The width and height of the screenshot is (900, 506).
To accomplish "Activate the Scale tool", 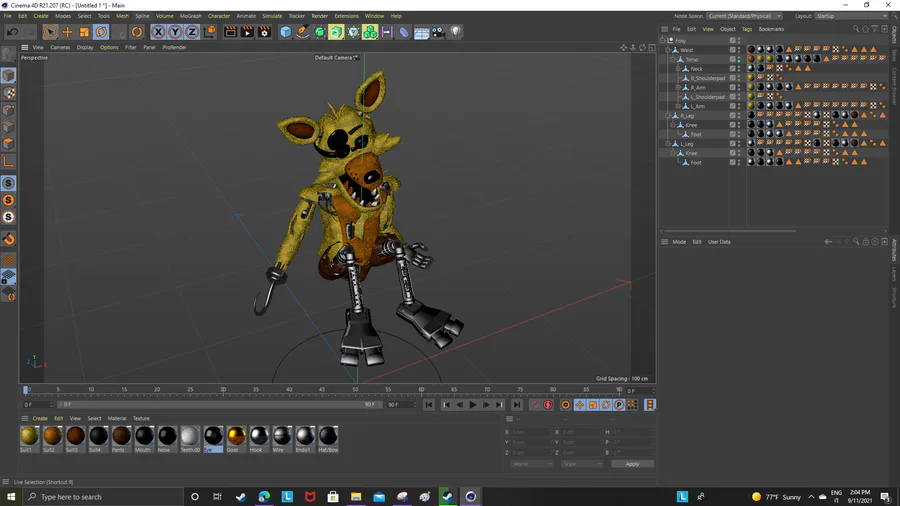I will click(84, 32).
